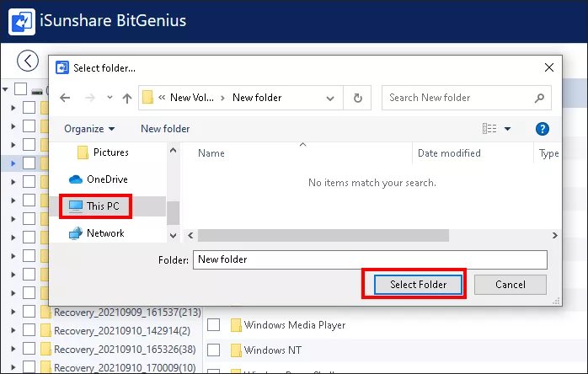Click the Folder name text field
The height and width of the screenshot is (374, 588).
[370, 259]
